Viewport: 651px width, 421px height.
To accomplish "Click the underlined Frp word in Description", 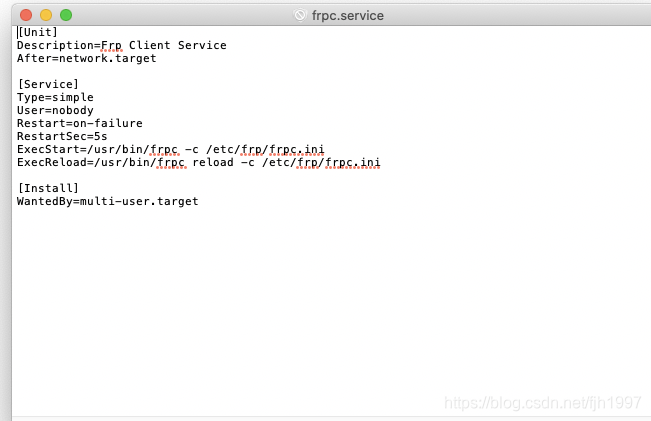I will (x=111, y=45).
